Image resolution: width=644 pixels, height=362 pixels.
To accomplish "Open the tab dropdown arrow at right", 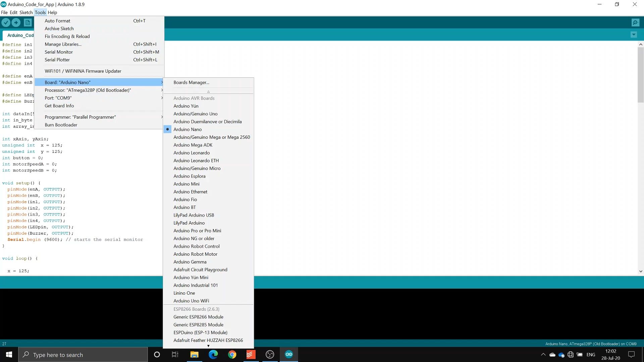I will coord(634,35).
